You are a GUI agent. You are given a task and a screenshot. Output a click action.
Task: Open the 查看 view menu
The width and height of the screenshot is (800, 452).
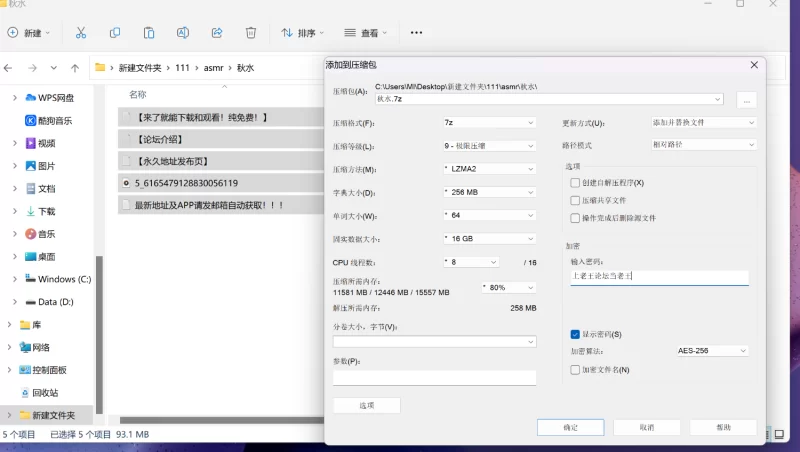click(x=365, y=33)
